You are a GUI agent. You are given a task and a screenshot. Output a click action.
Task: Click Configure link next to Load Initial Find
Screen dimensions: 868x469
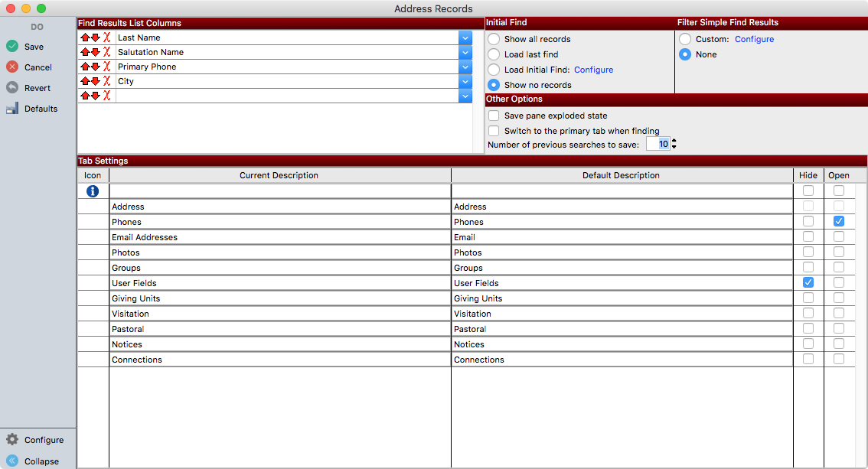593,70
